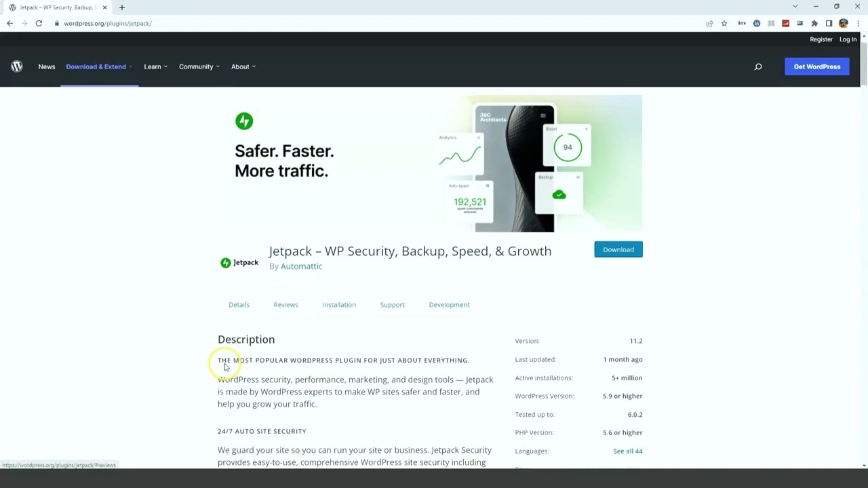Expand the Community dropdown menu

[199, 66]
